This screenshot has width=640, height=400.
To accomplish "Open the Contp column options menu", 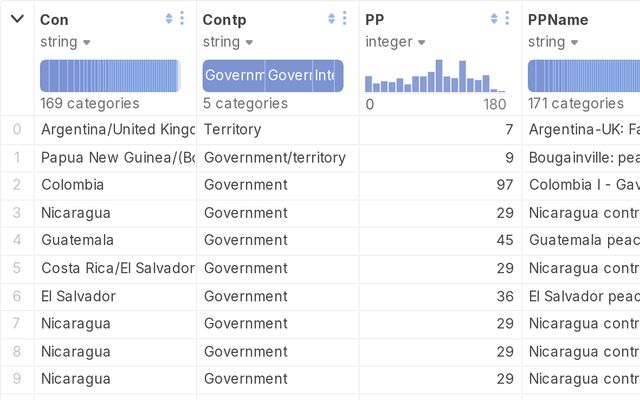I will pyautogui.click(x=344, y=19).
